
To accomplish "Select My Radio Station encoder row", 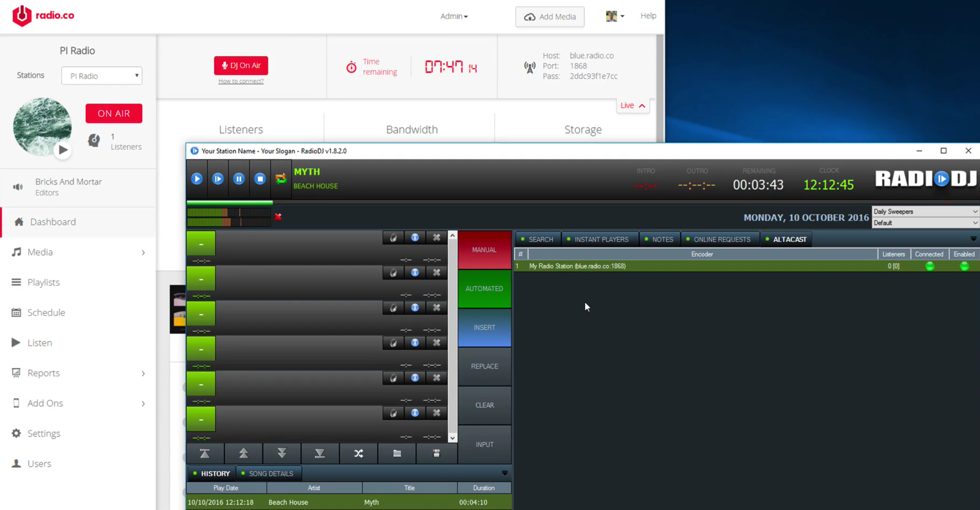I will point(747,266).
